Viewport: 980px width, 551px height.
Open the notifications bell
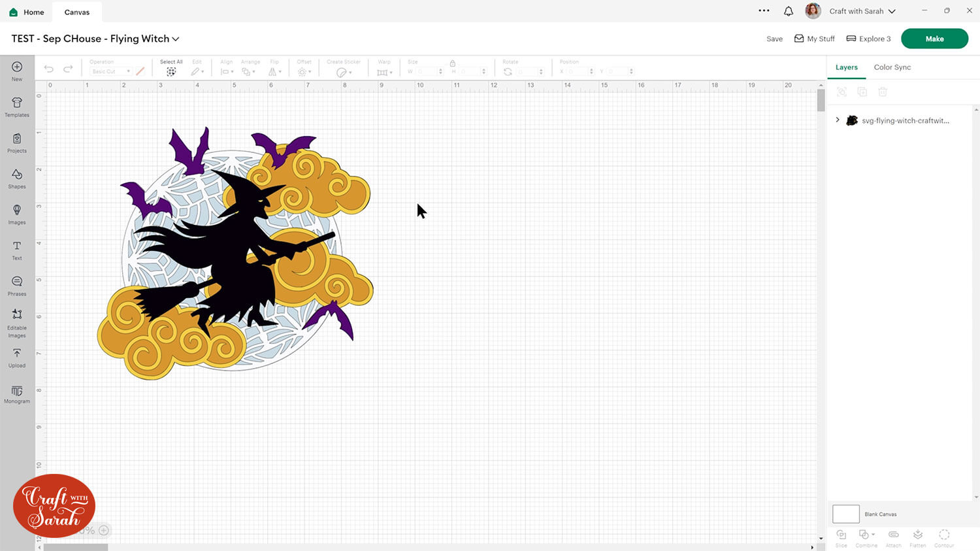point(789,11)
